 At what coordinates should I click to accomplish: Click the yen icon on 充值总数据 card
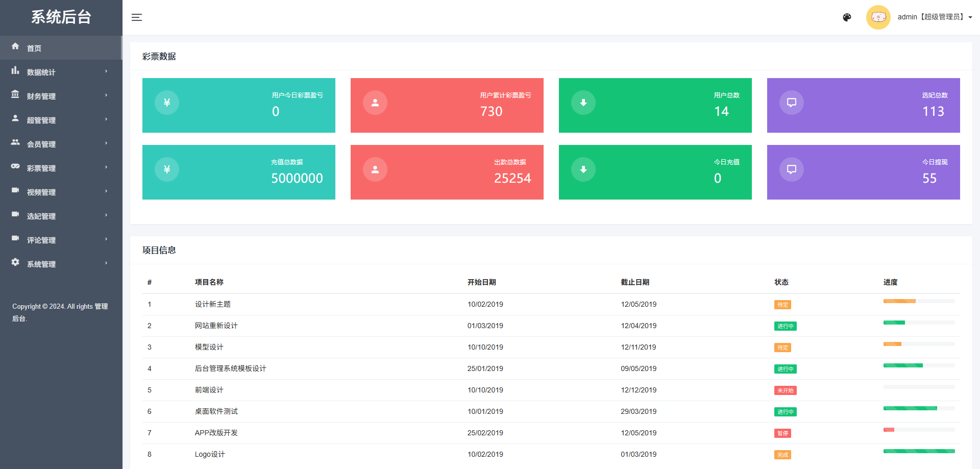[167, 169]
